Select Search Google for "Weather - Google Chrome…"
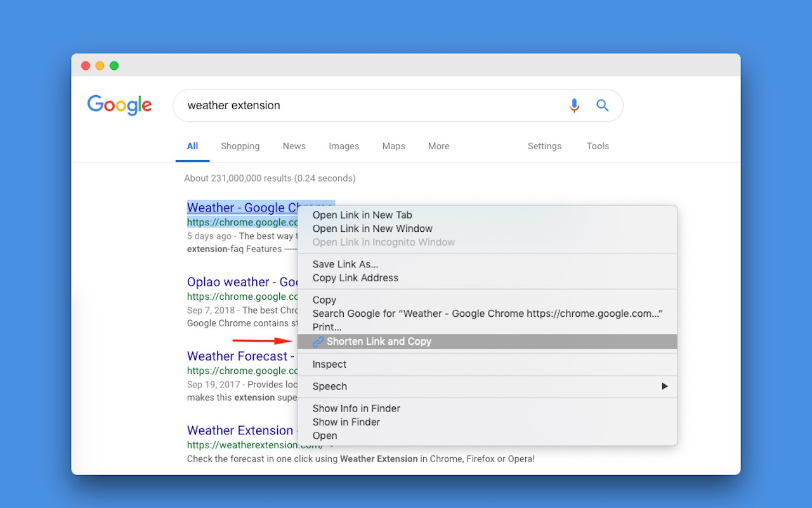The height and width of the screenshot is (508, 812). (x=487, y=314)
